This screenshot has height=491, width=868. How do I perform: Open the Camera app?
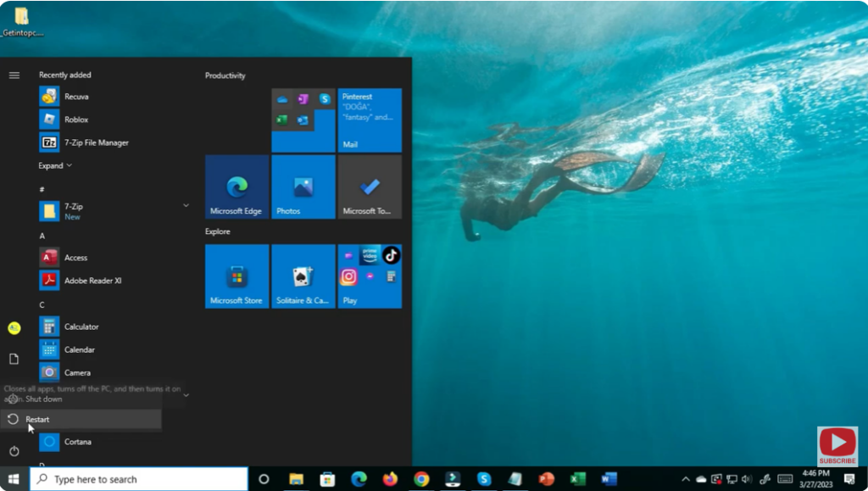point(78,372)
